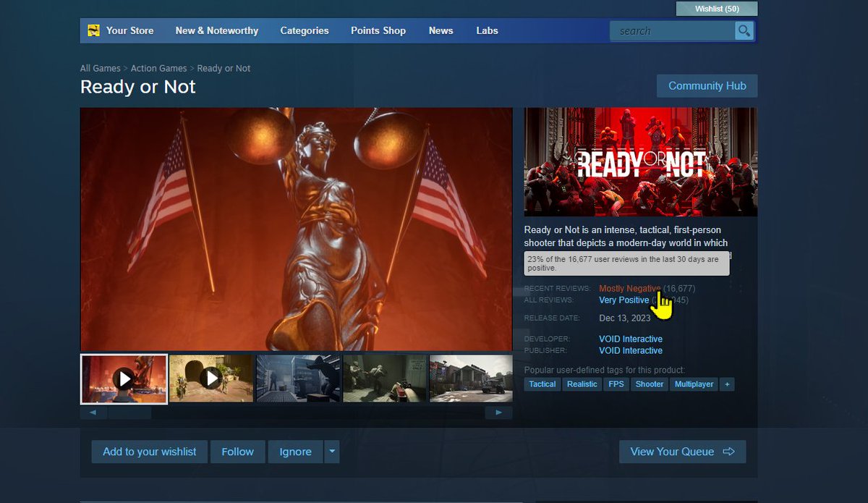
Task: Open the News tab
Action: pyautogui.click(x=441, y=30)
